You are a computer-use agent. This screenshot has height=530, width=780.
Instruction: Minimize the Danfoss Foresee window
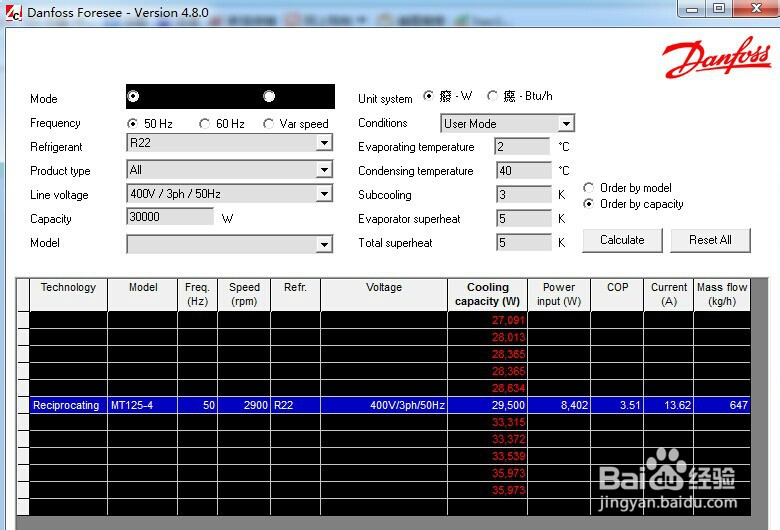point(692,8)
